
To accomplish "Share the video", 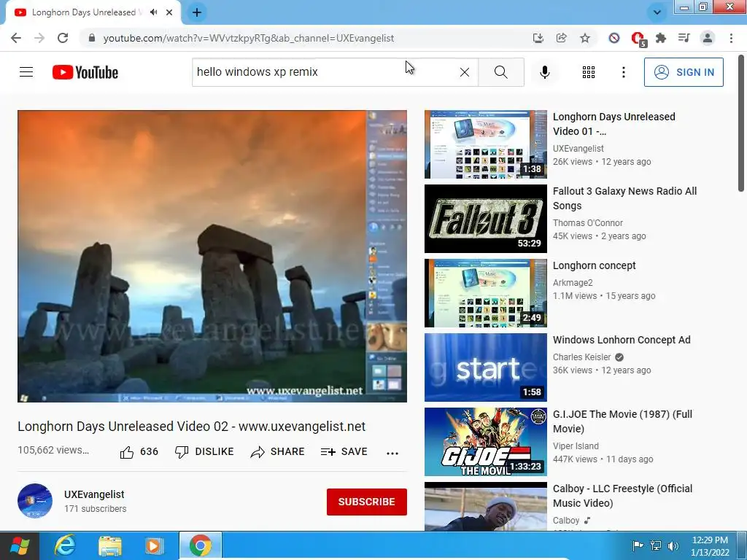I will [x=277, y=452].
